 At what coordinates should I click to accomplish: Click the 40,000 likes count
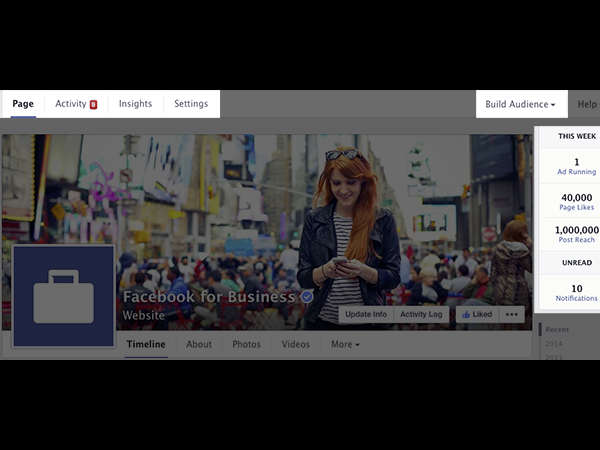tap(577, 197)
